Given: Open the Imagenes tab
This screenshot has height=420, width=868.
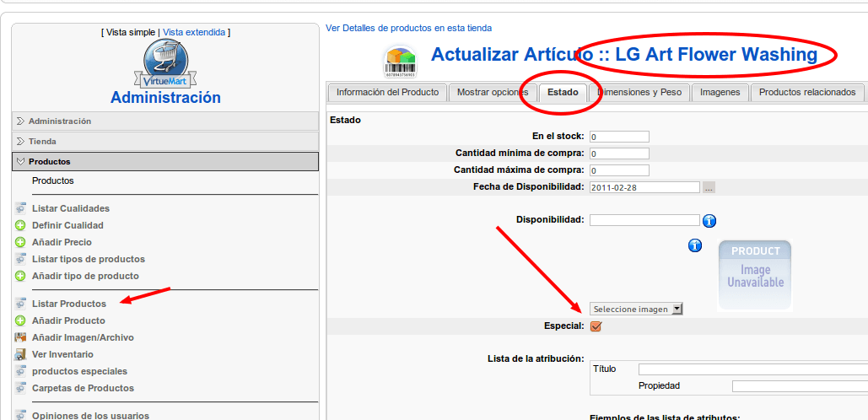Looking at the screenshot, I should [720, 93].
